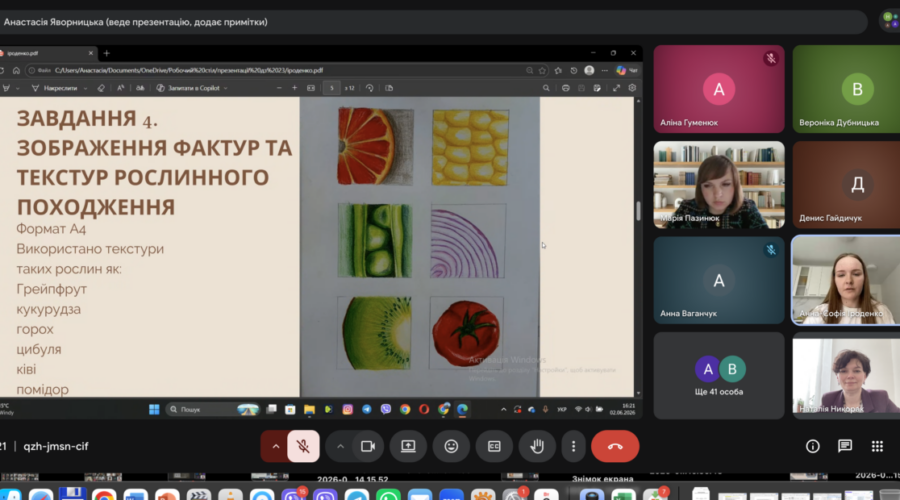Leave the call with red hang-up button
The image size is (900, 500).
[615, 446]
